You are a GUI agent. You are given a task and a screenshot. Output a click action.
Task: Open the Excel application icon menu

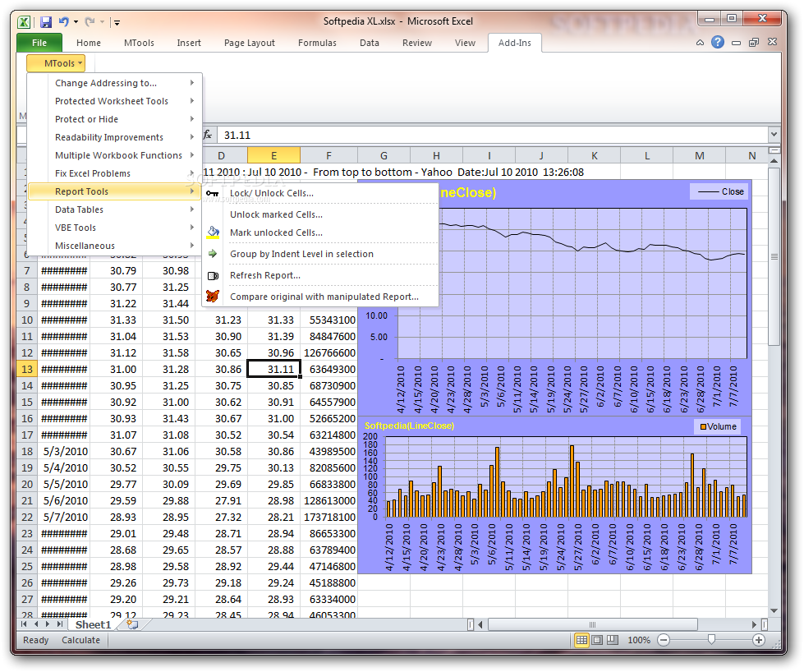(x=24, y=21)
